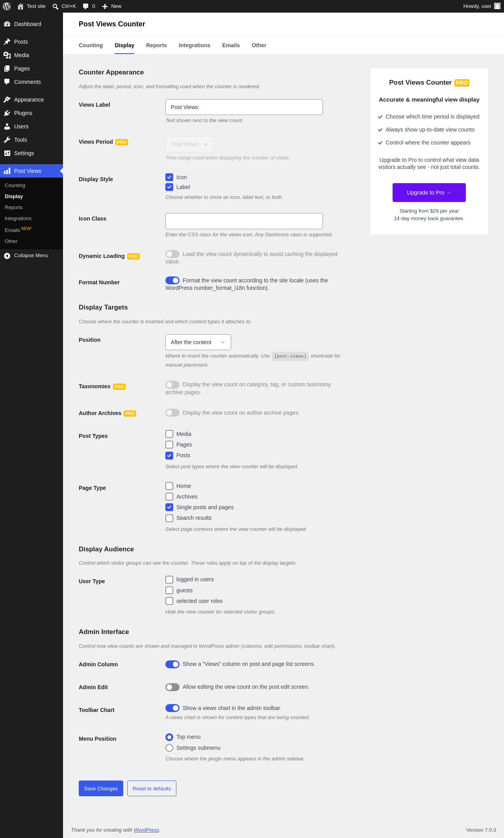Viewport: 504px width, 838px height.
Task: Click the Posts pin icon in sidebar
Action: point(7,42)
